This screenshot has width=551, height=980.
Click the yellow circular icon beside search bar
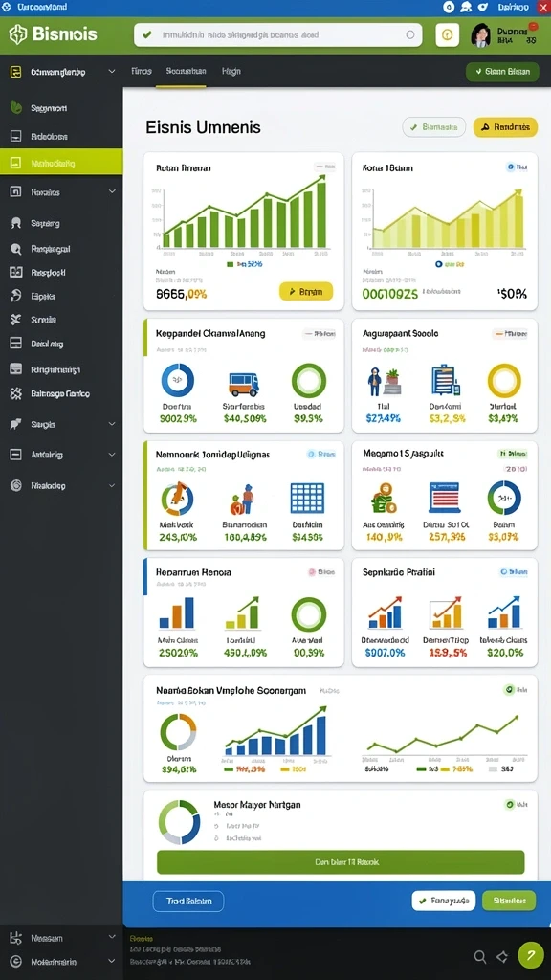(x=447, y=35)
